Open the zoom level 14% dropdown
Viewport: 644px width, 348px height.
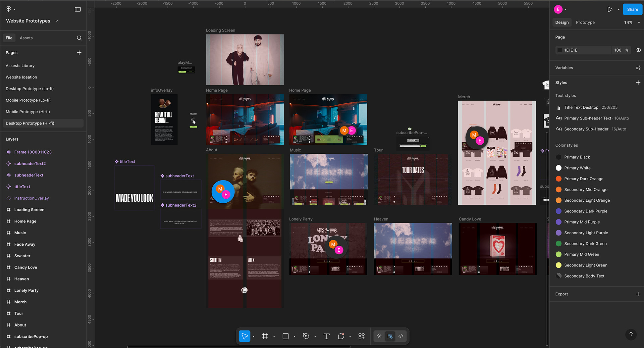[x=631, y=22]
